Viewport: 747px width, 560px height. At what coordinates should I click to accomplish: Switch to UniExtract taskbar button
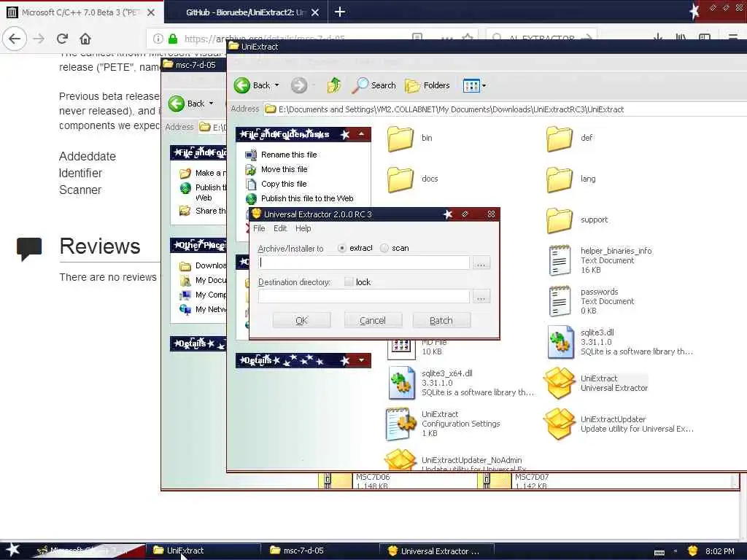(x=204, y=551)
